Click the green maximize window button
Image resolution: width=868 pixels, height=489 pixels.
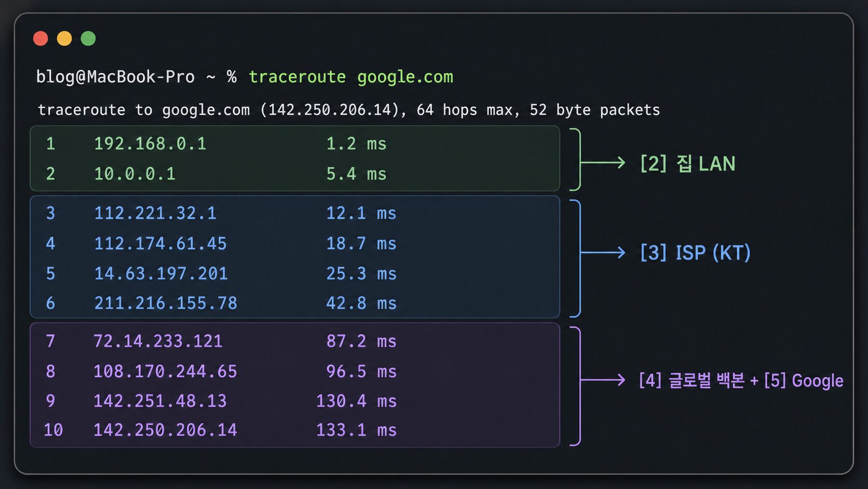[88, 38]
